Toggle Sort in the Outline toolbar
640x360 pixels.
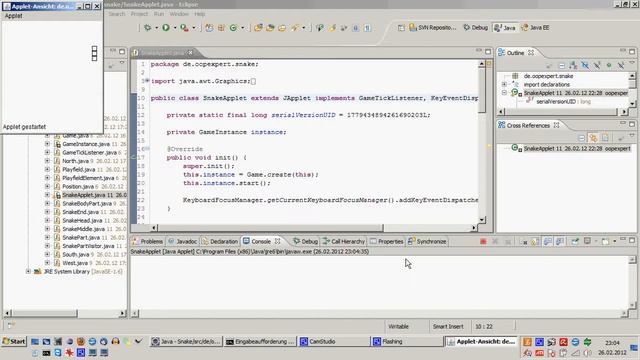(573, 65)
